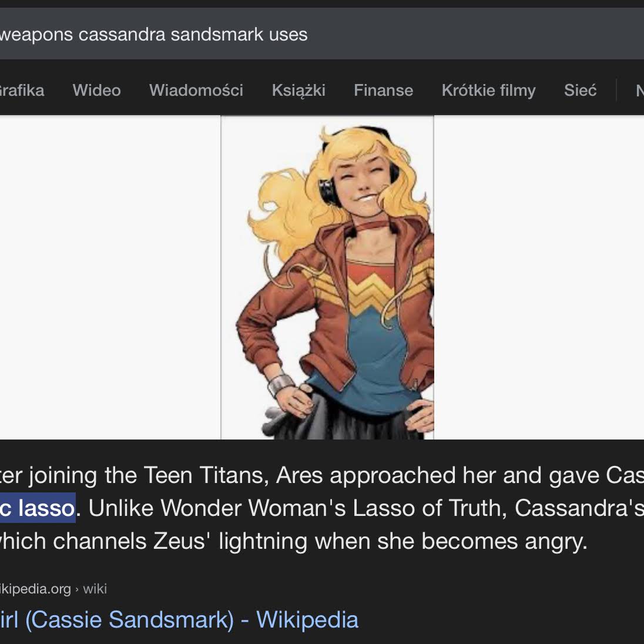Click the wikipedia.org source URL
The image size is (644, 644).
click(35, 589)
